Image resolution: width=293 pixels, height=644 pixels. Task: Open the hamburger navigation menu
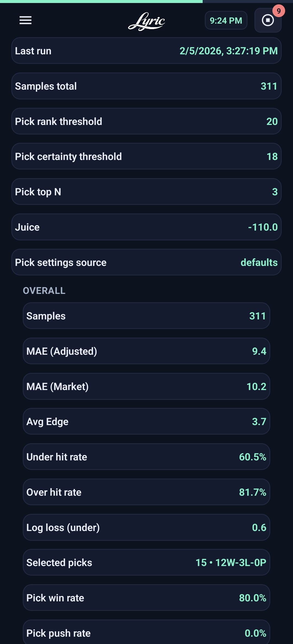26,20
